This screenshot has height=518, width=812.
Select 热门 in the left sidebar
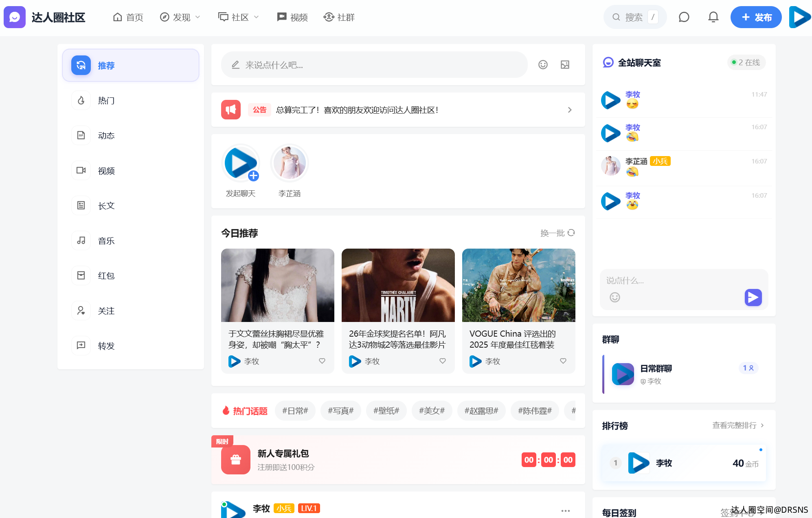(x=106, y=101)
